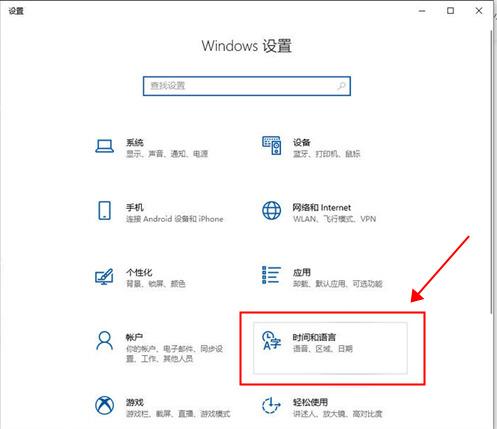Image resolution: width=497 pixels, height=429 pixels.
Task: Open the Personalization paintbrush icon
Action: (104, 276)
